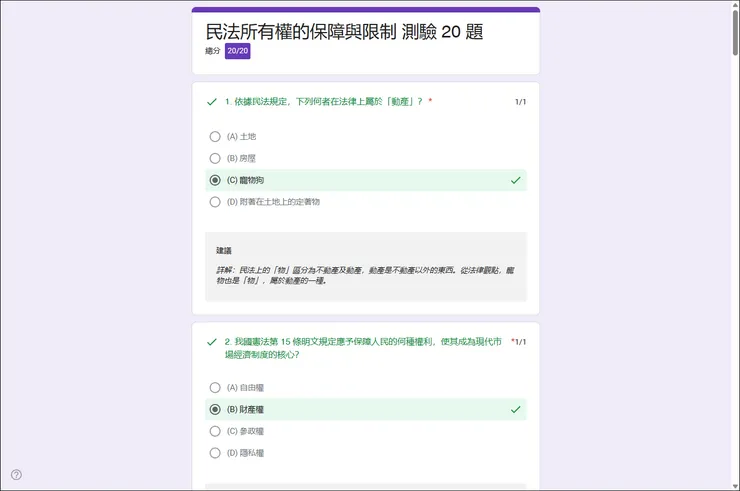
Task: Click question 1 score 1/1
Action: [x=520, y=102]
